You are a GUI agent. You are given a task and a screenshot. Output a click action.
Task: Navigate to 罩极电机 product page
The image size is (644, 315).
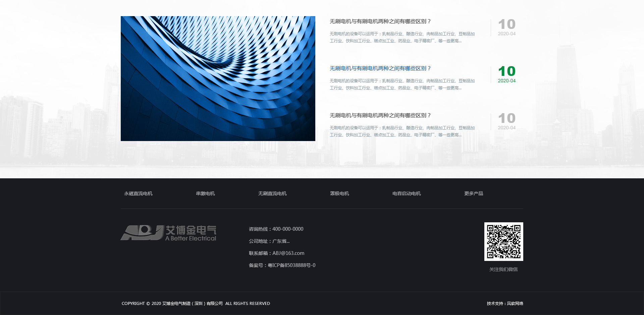(339, 193)
